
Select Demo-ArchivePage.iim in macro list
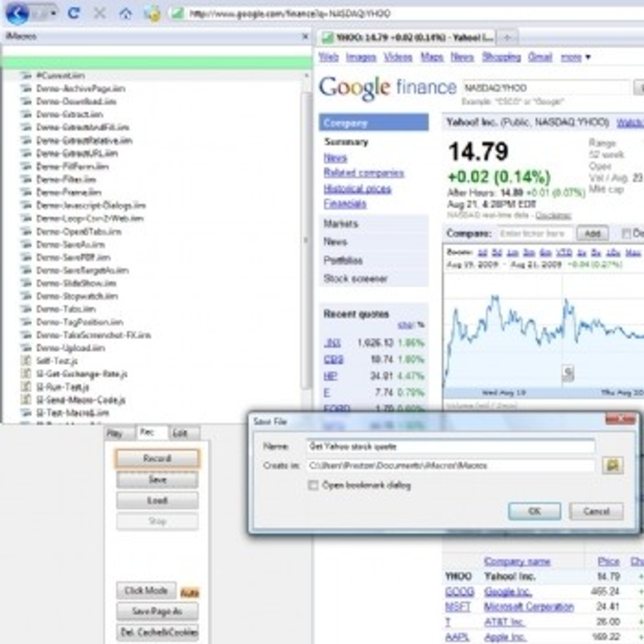[x=80, y=89]
